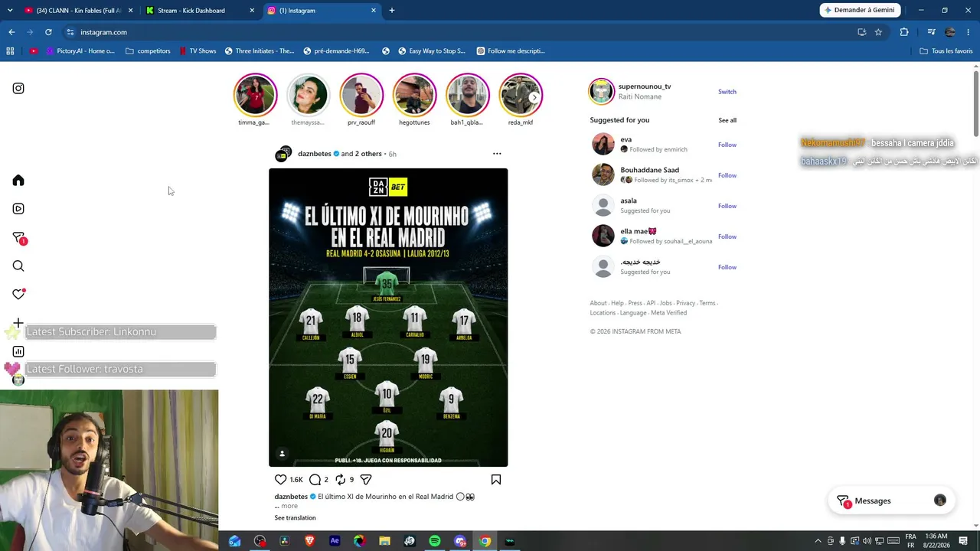This screenshot has height=551, width=980.
Task: Click "See all" suggested accounts
Action: 727,120
